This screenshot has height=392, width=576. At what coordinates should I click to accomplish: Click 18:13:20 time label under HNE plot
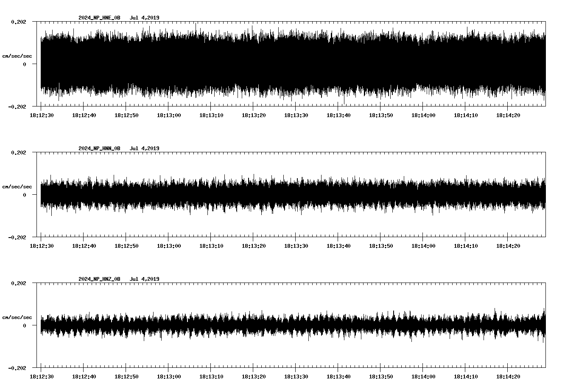[x=254, y=115]
